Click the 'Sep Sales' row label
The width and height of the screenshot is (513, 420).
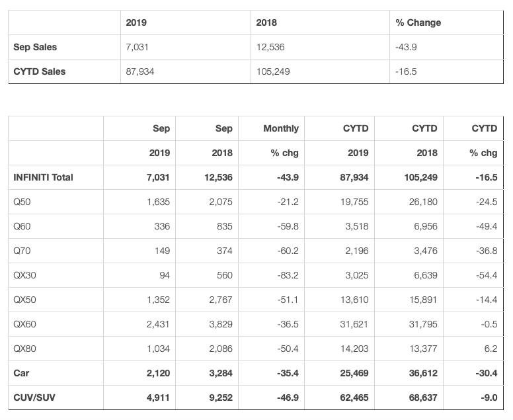click(x=35, y=47)
